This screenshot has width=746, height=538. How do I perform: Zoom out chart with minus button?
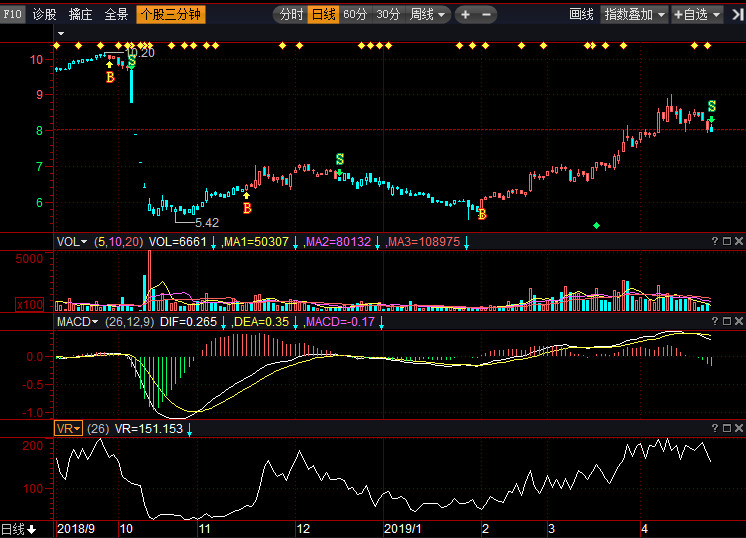click(x=486, y=15)
